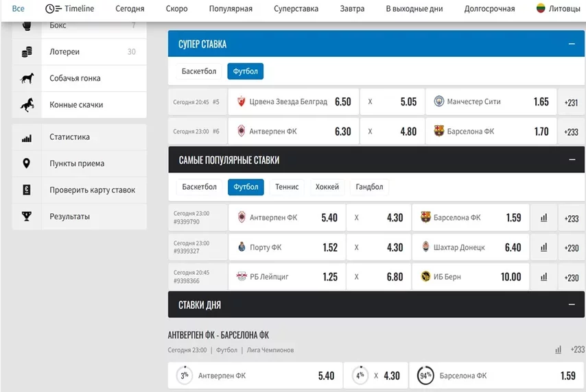Click the Манчестер Сити crest
586x392 pixels.
pyautogui.click(x=438, y=101)
